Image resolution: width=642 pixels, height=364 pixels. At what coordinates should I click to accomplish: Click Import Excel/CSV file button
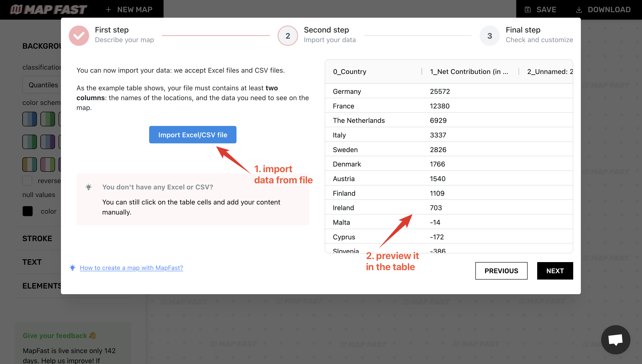tap(192, 135)
